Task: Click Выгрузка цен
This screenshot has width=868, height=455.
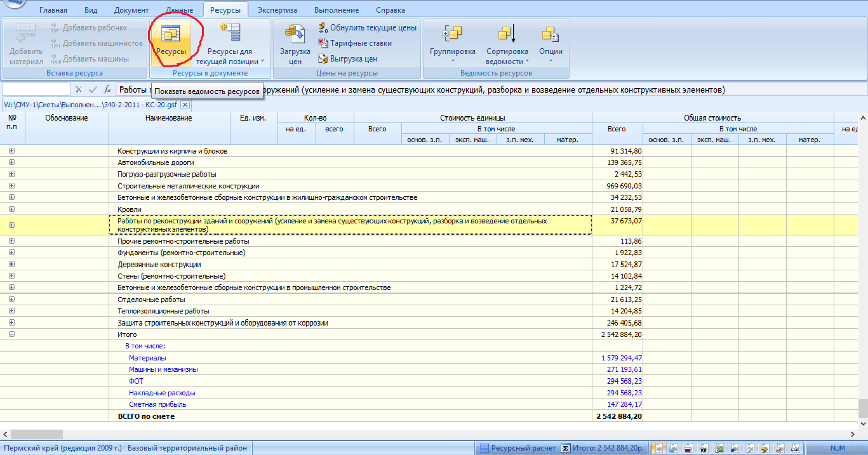Action: coord(348,58)
